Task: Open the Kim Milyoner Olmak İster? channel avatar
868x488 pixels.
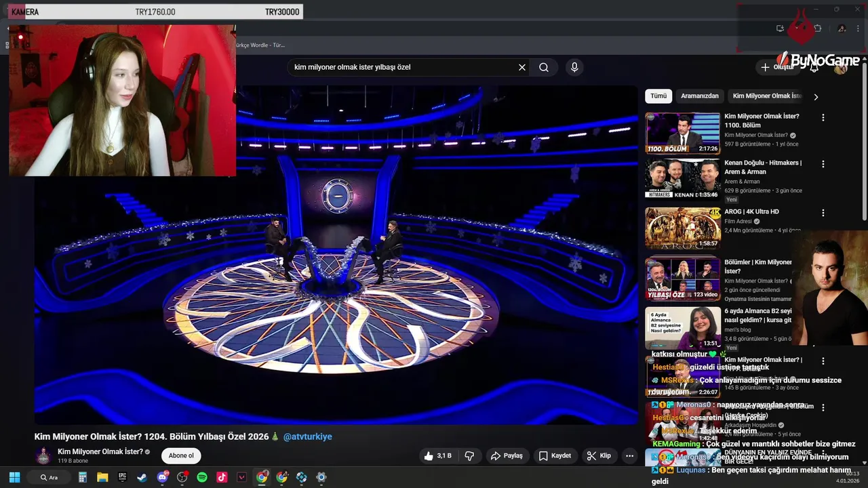Action: pos(43,455)
